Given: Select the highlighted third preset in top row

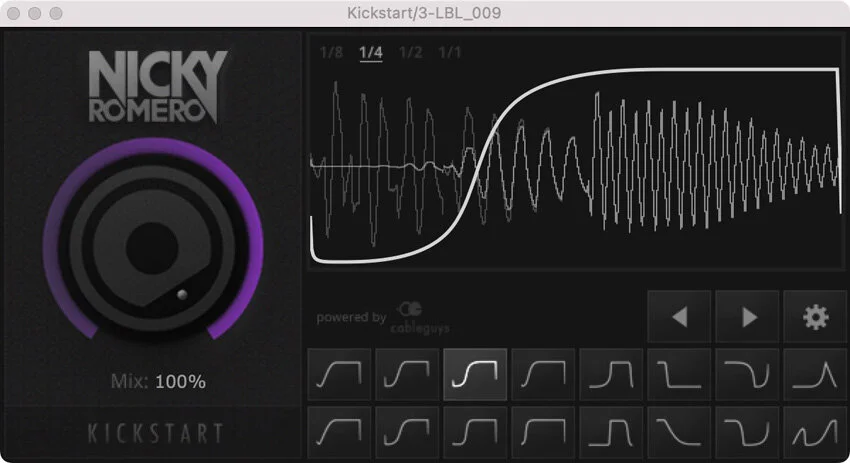Looking at the screenshot, I should [x=475, y=375].
